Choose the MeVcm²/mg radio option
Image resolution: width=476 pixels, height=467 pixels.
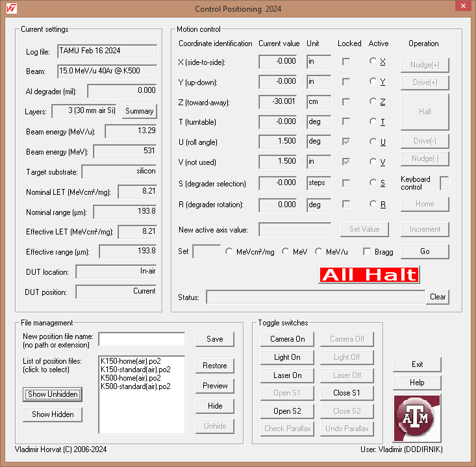229,251
